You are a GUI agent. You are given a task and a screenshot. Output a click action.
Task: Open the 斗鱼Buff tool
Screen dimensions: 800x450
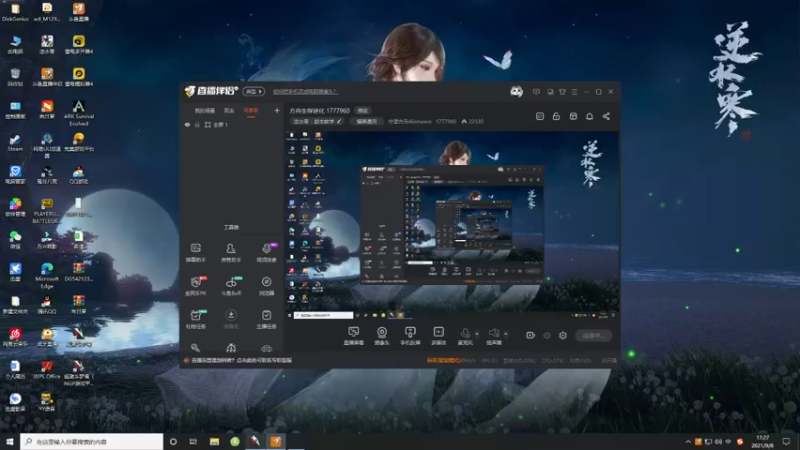coord(231,286)
